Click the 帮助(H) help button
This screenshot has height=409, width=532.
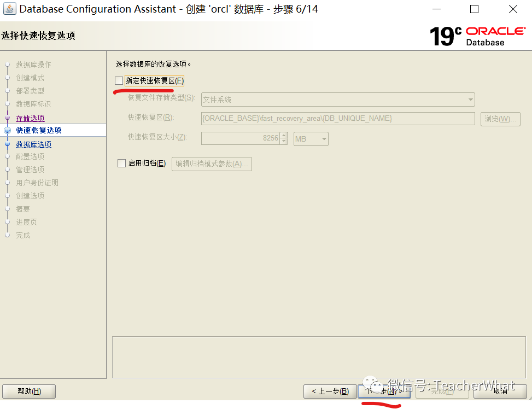(x=29, y=392)
